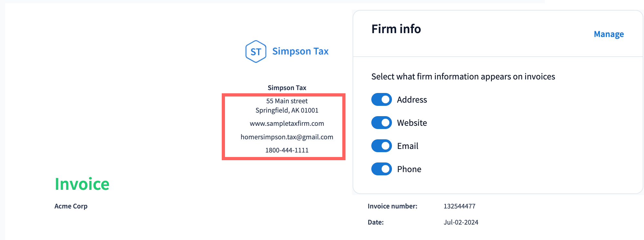Screen dimensions: 644x240
Task: Click the Simpson Tax logo text
Action: [300, 51]
